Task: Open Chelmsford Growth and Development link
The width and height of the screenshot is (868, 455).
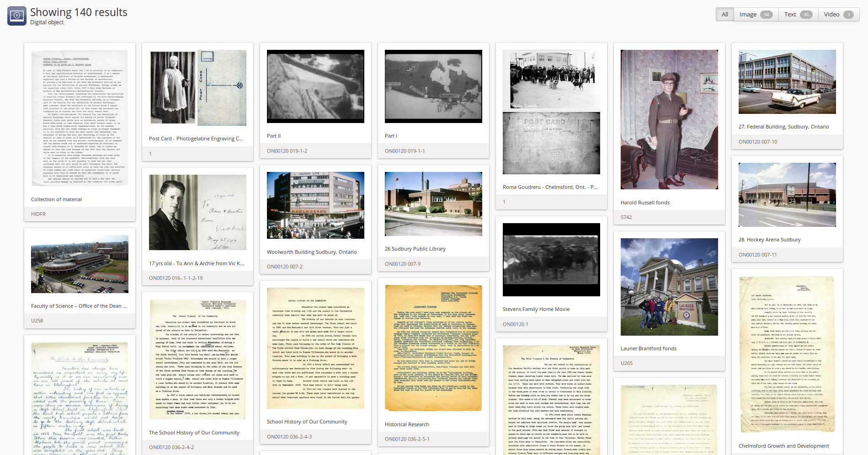Action: tap(783, 446)
